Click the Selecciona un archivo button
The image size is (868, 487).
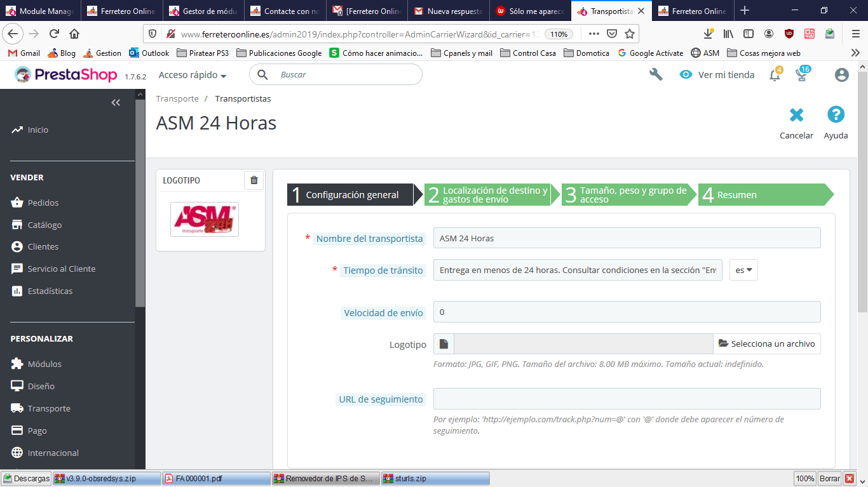pyautogui.click(x=767, y=344)
